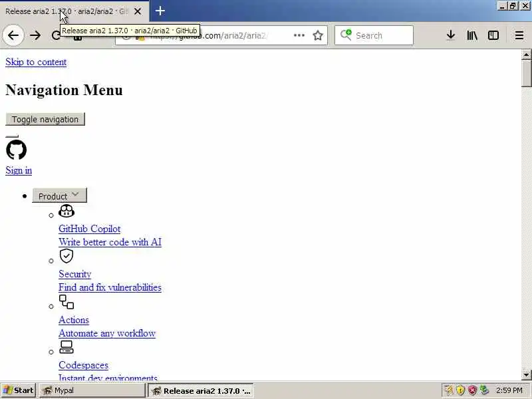Open the Actions link
Viewport: 532px width, 399px height.
coord(74,320)
